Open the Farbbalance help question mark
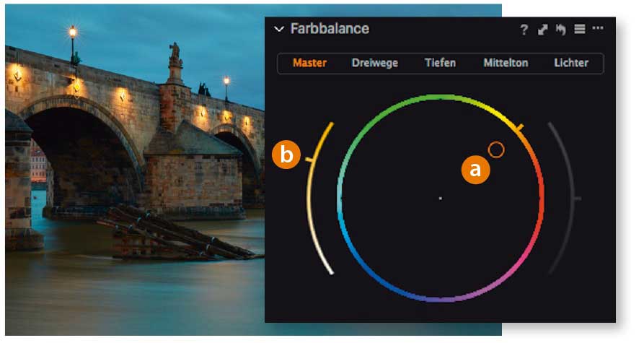 pos(524,30)
